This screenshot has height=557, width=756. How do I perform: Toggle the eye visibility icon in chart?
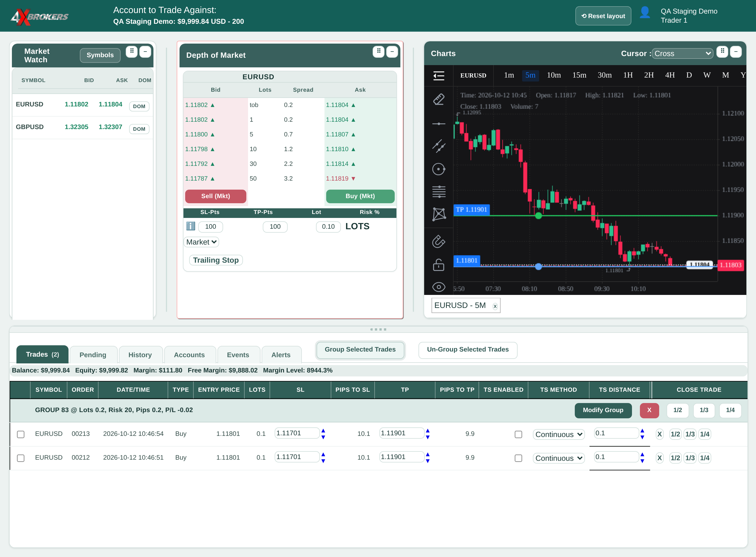click(439, 287)
